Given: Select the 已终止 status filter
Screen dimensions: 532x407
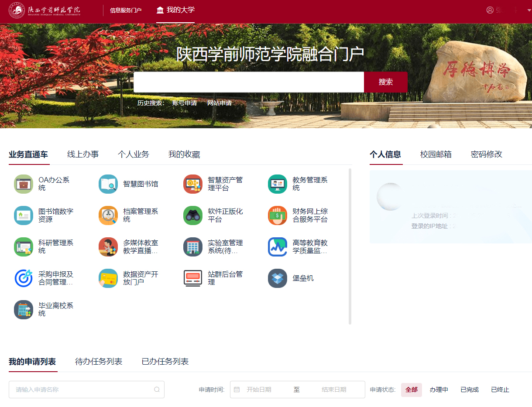Looking at the screenshot, I should pyautogui.click(x=500, y=390).
